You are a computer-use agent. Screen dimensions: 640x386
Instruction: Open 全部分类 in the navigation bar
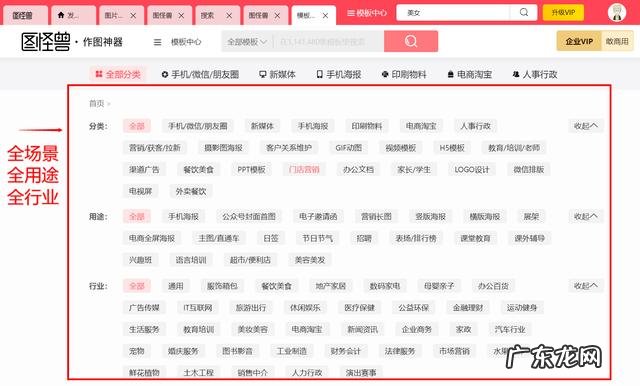point(118,74)
